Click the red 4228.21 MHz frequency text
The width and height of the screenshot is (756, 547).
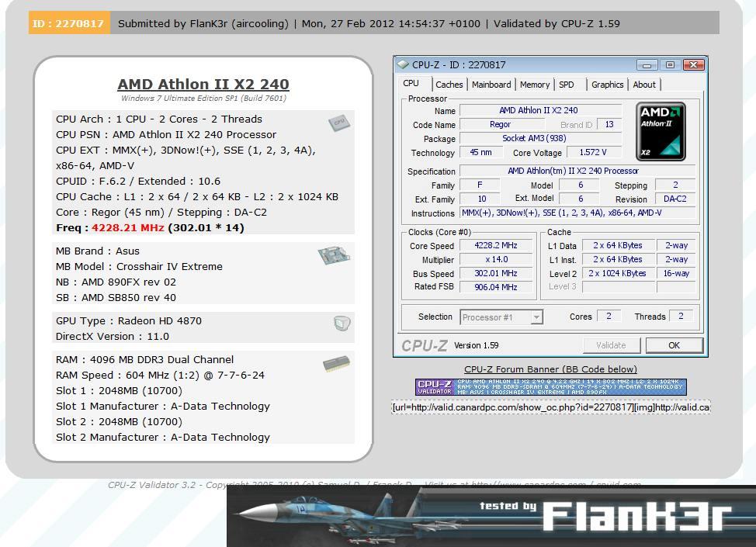[x=128, y=227]
